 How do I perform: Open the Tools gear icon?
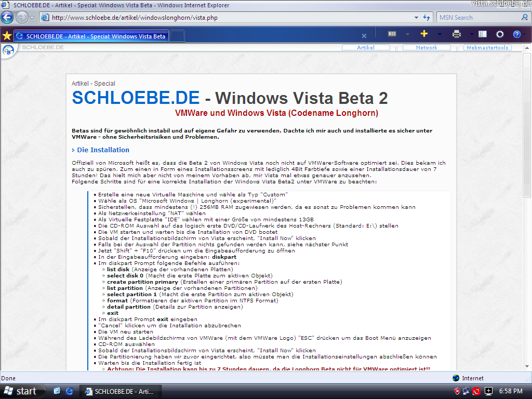click(x=500, y=34)
